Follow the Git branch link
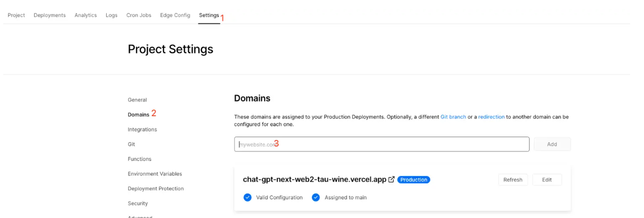Viewport: 644px width, 218px height. [x=453, y=117]
